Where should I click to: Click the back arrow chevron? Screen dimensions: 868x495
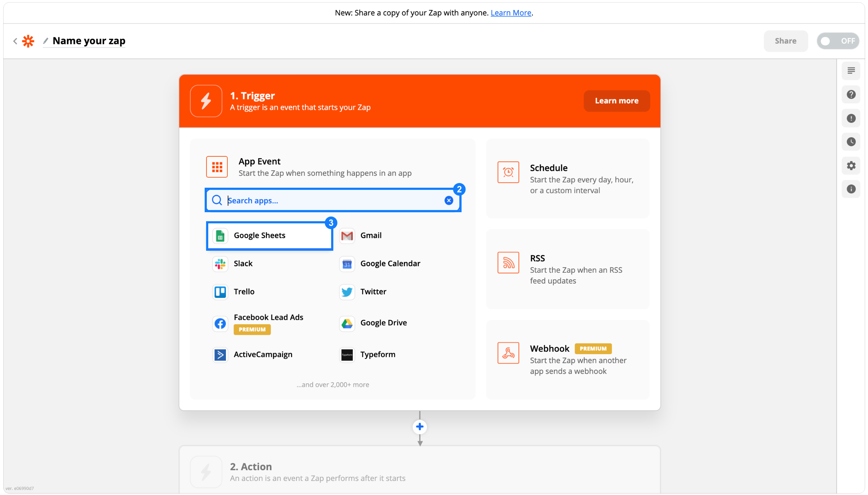coord(15,41)
